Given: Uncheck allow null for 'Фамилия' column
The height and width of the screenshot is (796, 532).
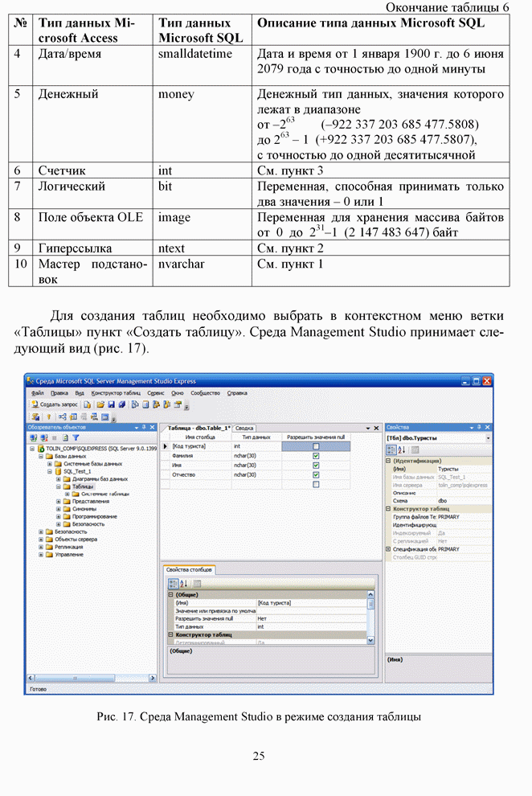Looking at the screenshot, I should point(316,456).
